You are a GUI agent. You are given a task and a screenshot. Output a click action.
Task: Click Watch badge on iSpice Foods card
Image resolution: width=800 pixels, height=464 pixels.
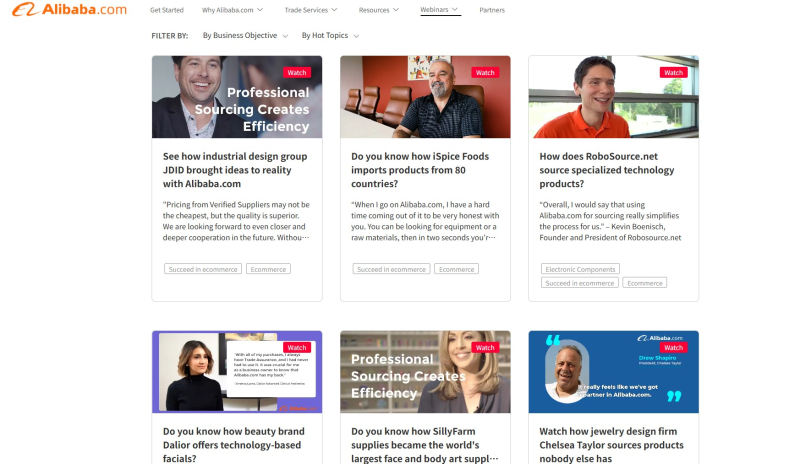coord(485,72)
